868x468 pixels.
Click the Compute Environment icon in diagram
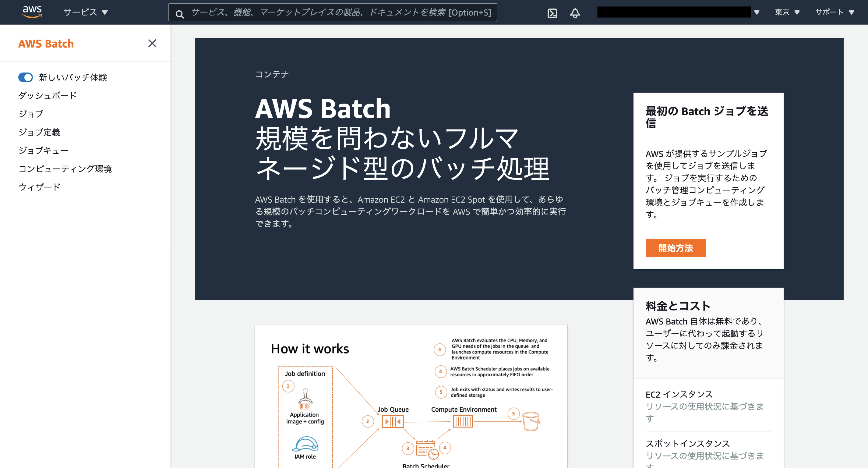(x=463, y=421)
